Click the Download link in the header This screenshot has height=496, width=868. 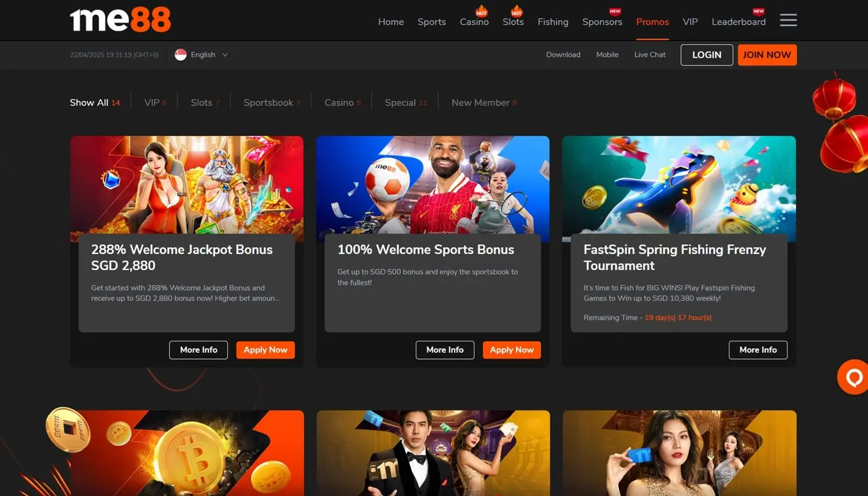[563, 55]
